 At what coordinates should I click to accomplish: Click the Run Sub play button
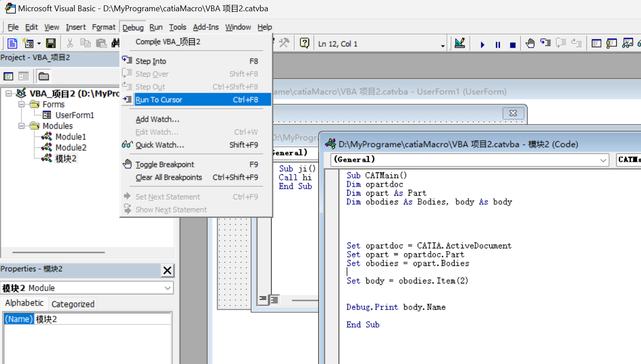[x=483, y=45]
